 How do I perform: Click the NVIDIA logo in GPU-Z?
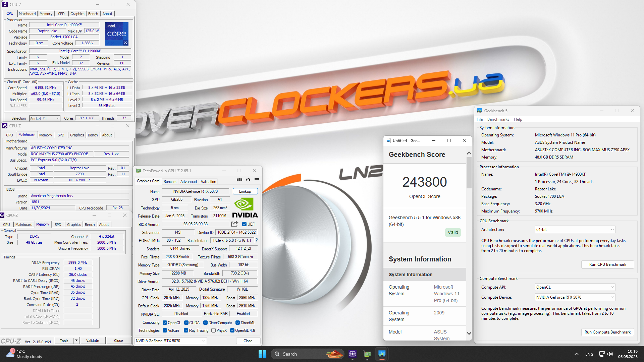pos(245,208)
